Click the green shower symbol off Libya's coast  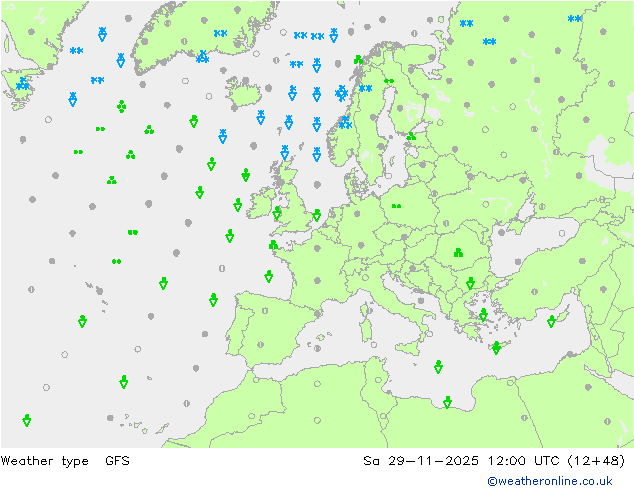447,402
